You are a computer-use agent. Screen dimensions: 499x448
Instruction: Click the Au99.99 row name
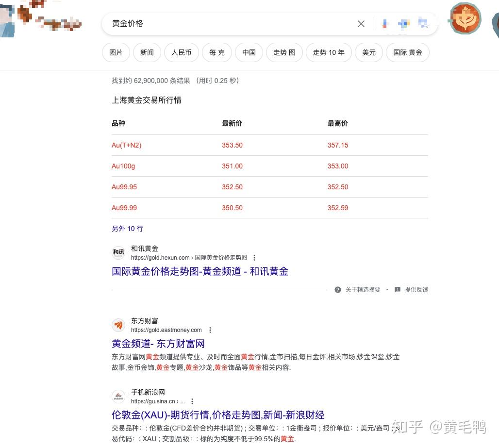click(x=124, y=208)
